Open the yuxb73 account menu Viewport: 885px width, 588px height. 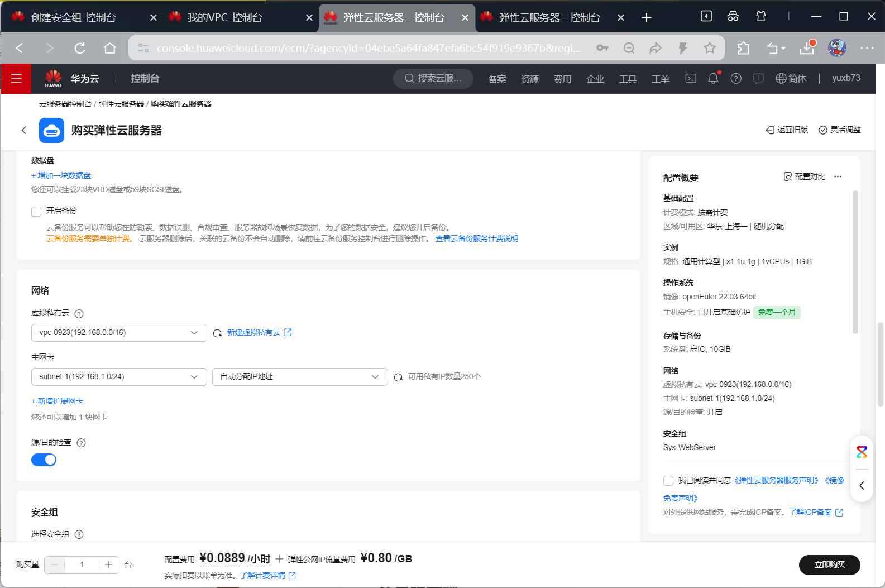click(846, 78)
